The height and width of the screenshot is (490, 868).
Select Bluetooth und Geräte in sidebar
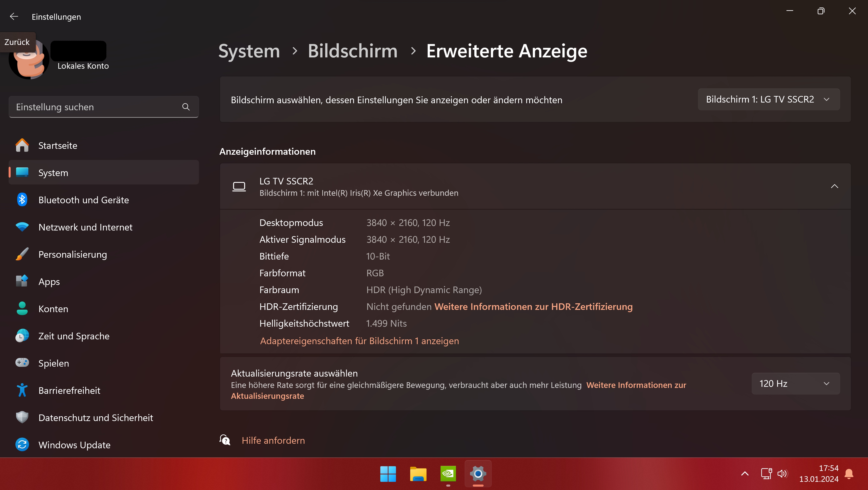tap(83, 200)
